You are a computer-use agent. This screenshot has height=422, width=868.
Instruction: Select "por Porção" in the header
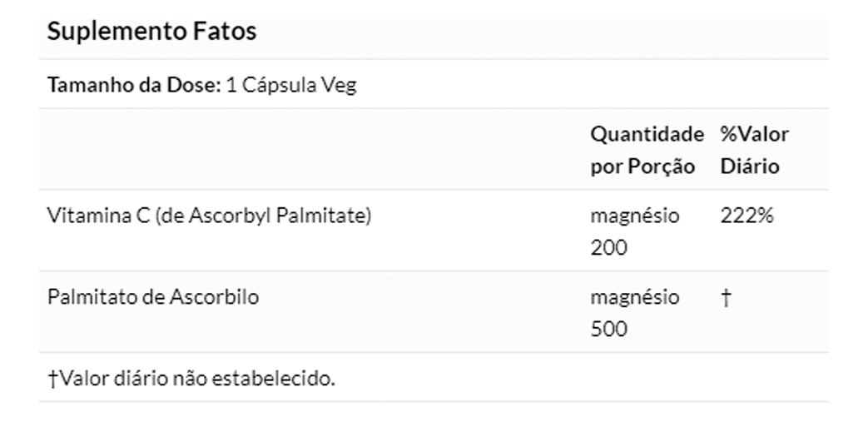coord(642,166)
